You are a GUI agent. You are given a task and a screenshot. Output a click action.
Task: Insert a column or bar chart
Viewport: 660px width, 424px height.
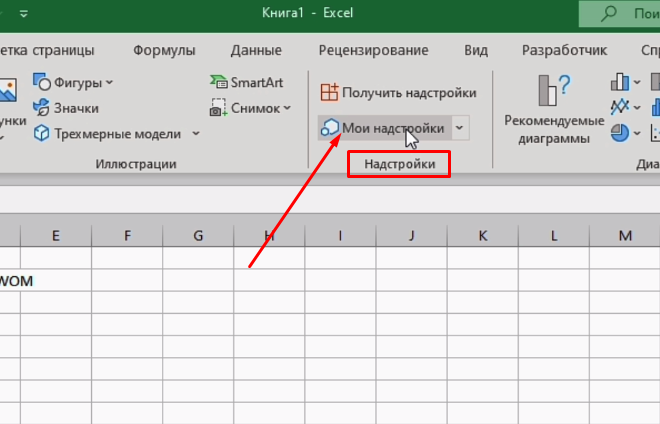click(x=620, y=82)
